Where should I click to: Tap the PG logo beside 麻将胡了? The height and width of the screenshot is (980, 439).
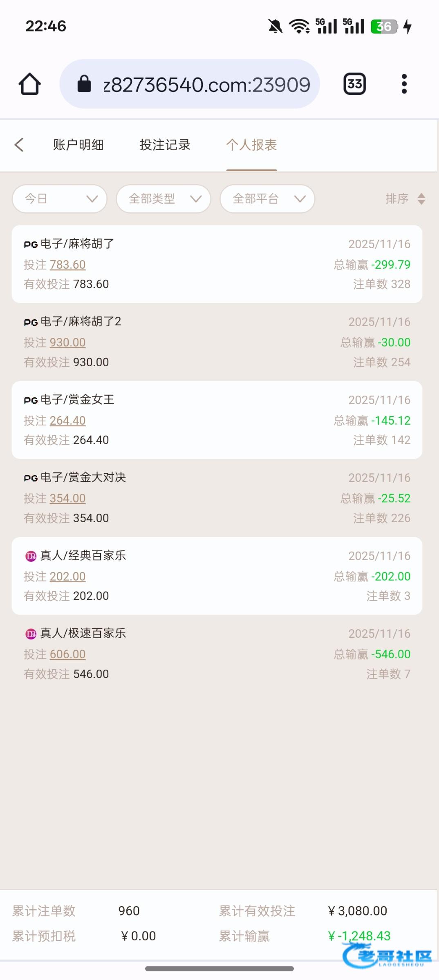pos(31,245)
